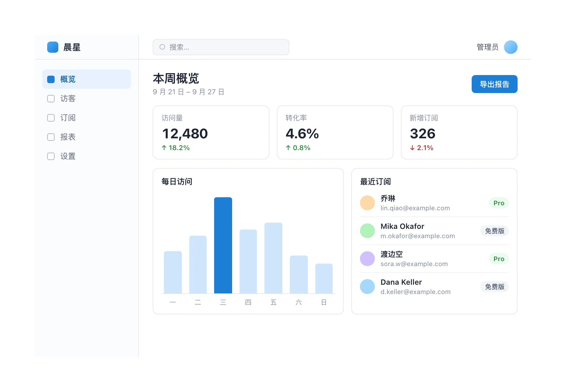
Task: Click the 转化率 card label
Action: click(296, 118)
